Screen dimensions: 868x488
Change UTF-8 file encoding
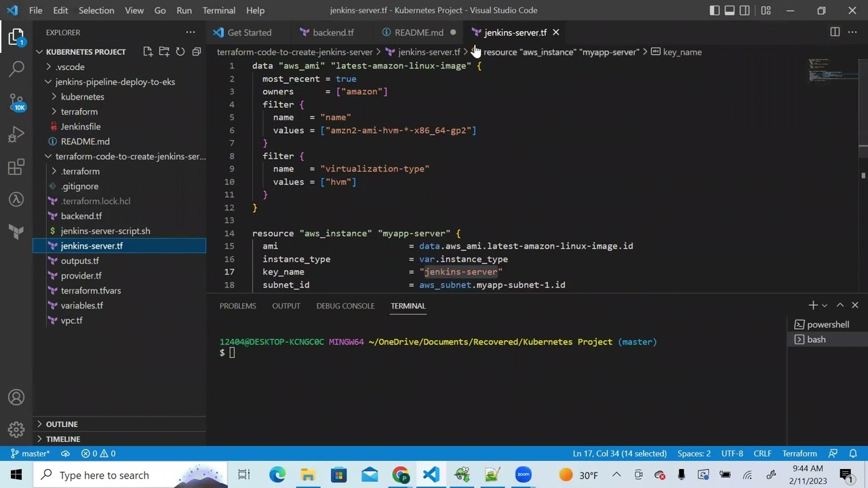point(732,453)
